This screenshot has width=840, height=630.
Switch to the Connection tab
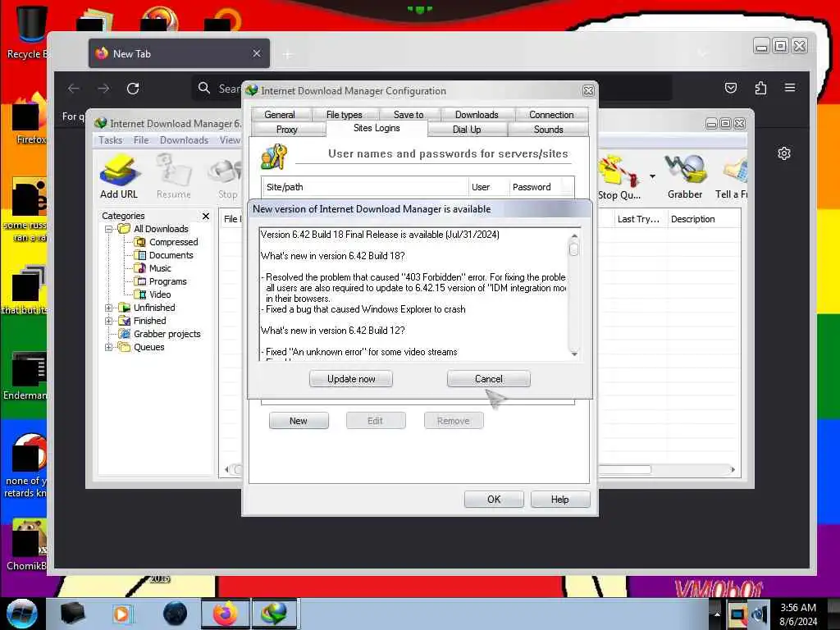[x=551, y=115]
